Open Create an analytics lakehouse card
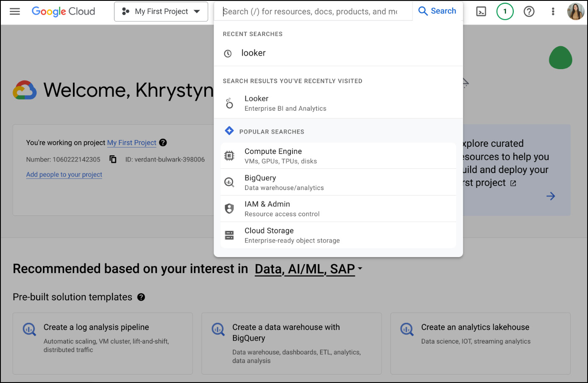Viewport: 588px width, 383px height. point(480,344)
